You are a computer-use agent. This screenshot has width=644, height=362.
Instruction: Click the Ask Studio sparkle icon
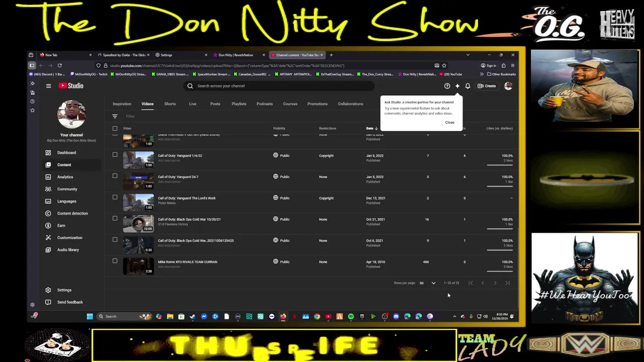[x=457, y=86]
